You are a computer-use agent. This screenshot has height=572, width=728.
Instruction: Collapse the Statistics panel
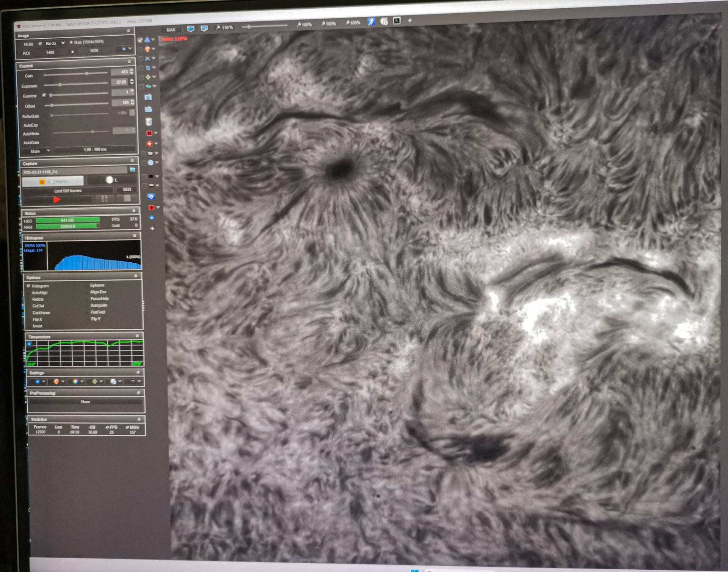point(139,419)
